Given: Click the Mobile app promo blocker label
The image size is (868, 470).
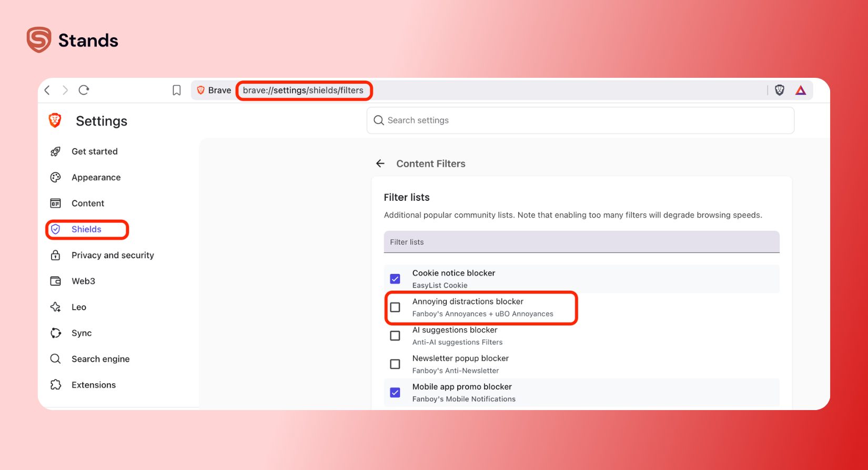Looking at the screenshot, I should point(462,386).
